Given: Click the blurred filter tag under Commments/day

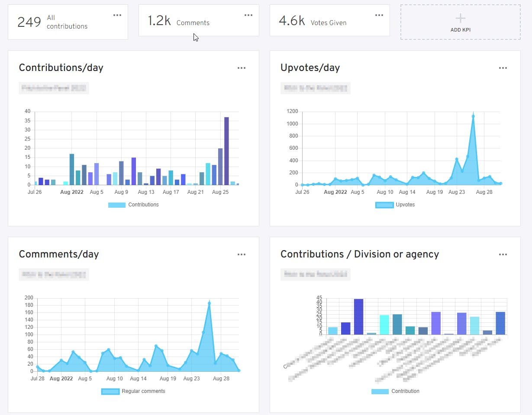Looking at the screenshot, I should pos(54,275).
